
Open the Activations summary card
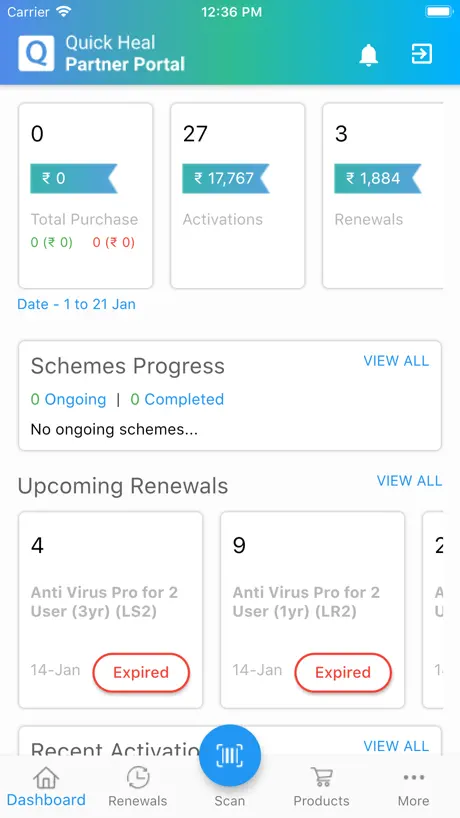coord(238,196)
